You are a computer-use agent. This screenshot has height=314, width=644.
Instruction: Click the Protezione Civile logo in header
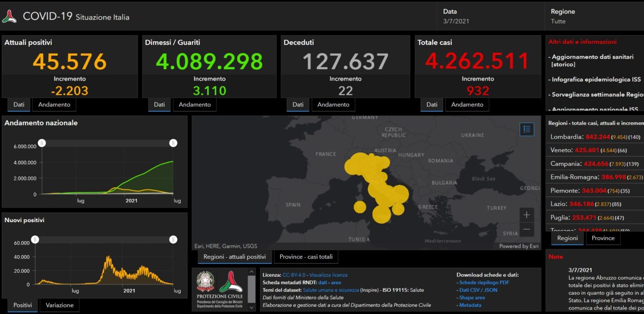click(x=9, y=17)
